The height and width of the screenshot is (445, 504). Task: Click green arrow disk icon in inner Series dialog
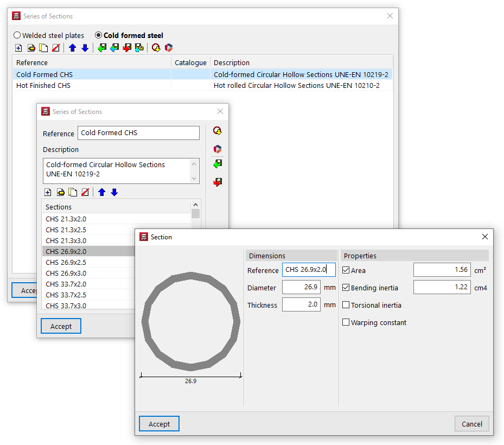point(218,164)
